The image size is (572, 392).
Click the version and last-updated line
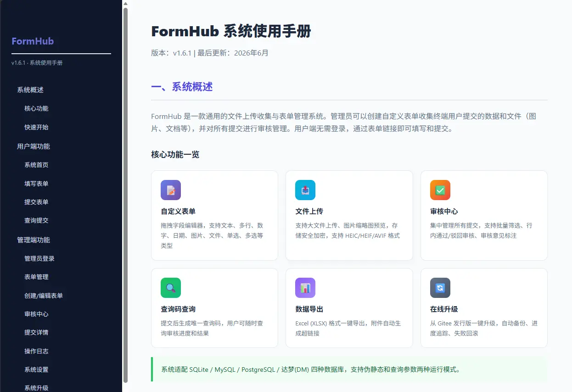coord(210,53)
